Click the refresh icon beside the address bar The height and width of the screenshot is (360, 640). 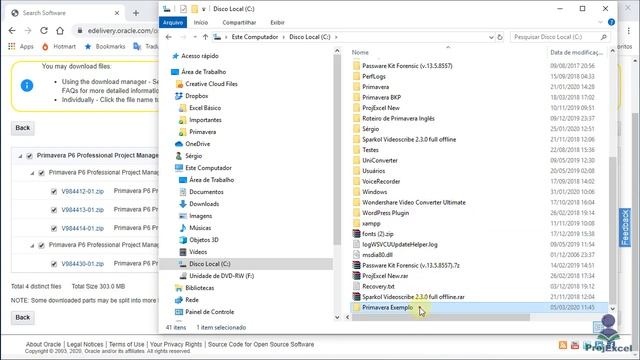pyautogui.click(x=500, y=37)
